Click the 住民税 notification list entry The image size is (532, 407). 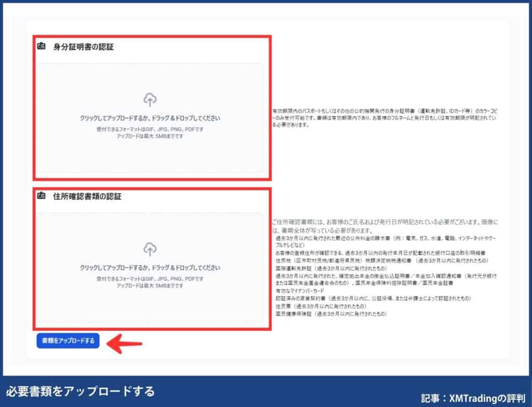coord(382,261)
